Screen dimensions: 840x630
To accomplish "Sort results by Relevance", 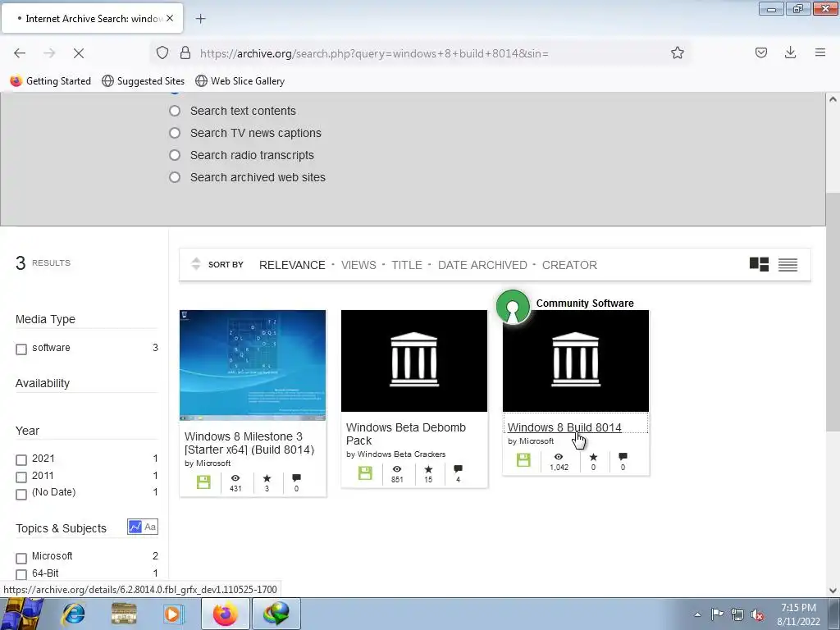I will [292, 265].
